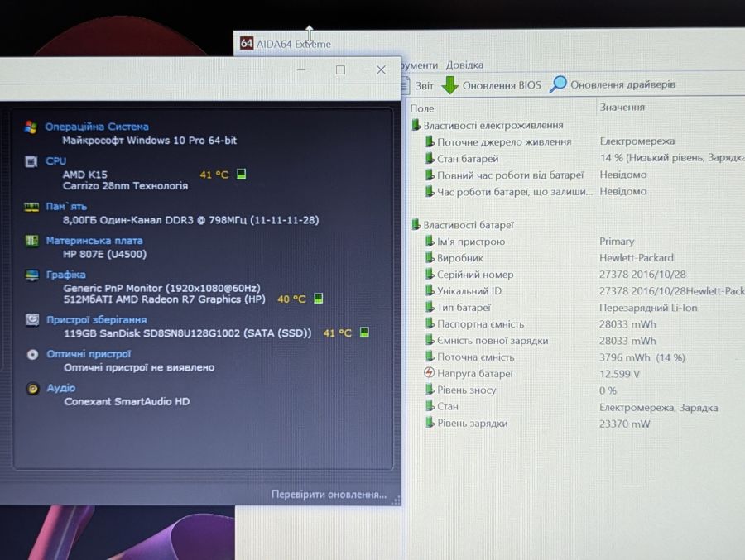Click the Поле column header

coord(422,108)
